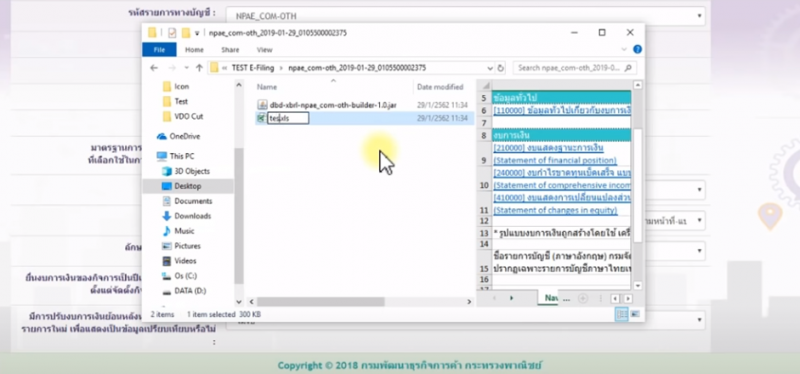Open Videos in navigation pane
Viewport: 800px width, 374px height.
pos(185,261)
